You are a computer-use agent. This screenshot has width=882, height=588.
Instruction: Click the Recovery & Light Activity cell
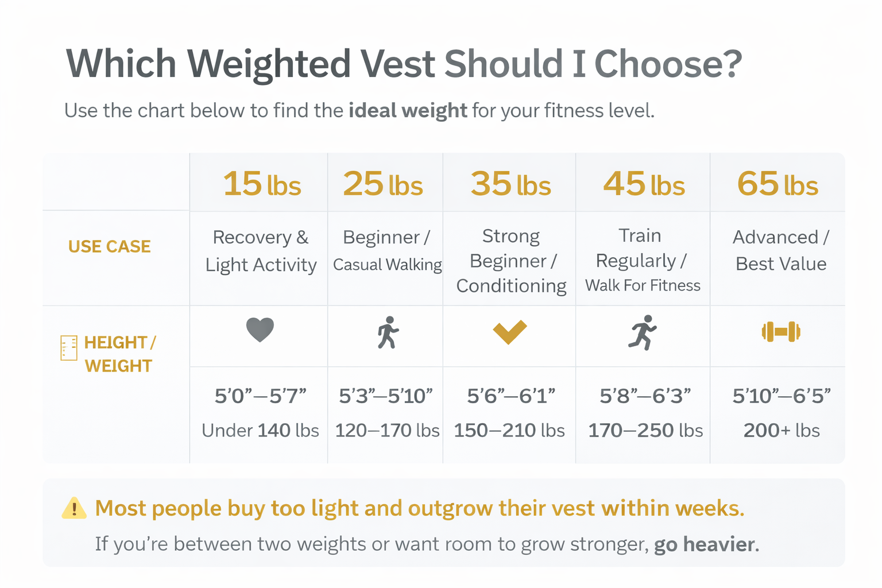point(261,251)
